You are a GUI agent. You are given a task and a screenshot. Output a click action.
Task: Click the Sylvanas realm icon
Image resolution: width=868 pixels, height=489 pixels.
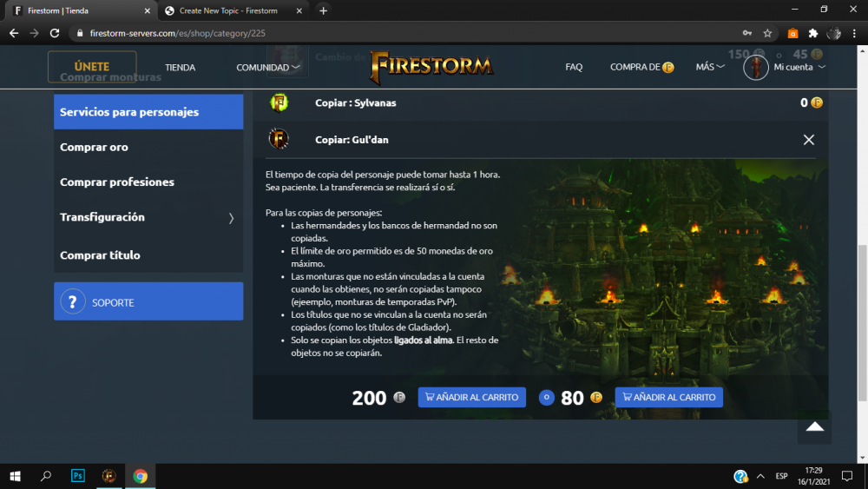click(279, 102)
